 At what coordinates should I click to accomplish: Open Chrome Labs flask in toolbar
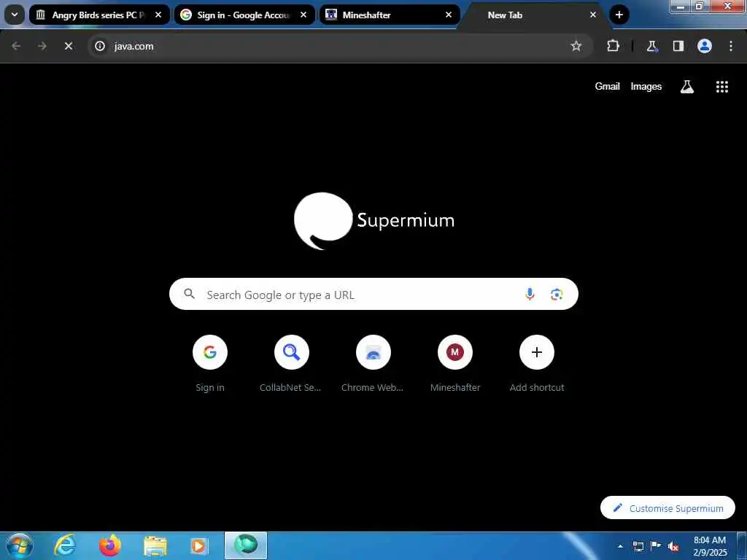tap(651, 46)
